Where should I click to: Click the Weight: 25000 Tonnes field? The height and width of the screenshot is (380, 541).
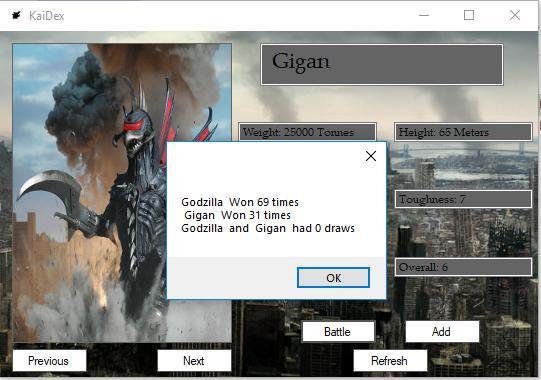pos(307,132)
